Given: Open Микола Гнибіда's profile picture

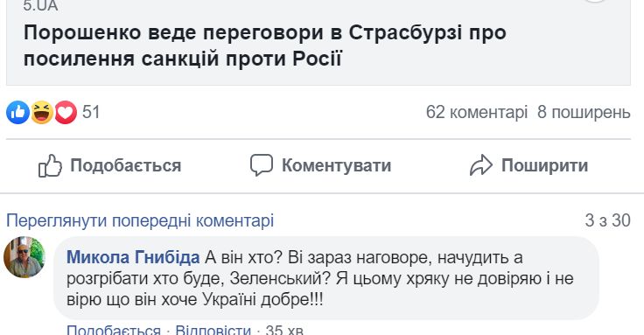Looking at the screenshot, I should click(x=24, y=257).
